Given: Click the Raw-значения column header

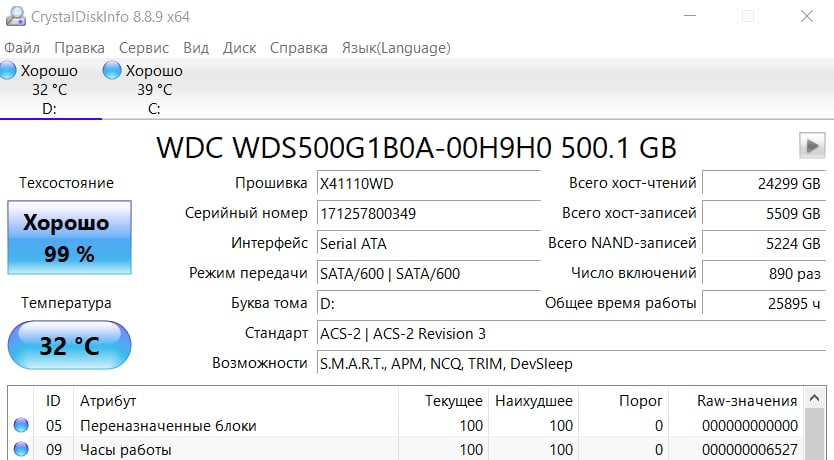Looking at the screenshot, I should click(x=737, y=400).
